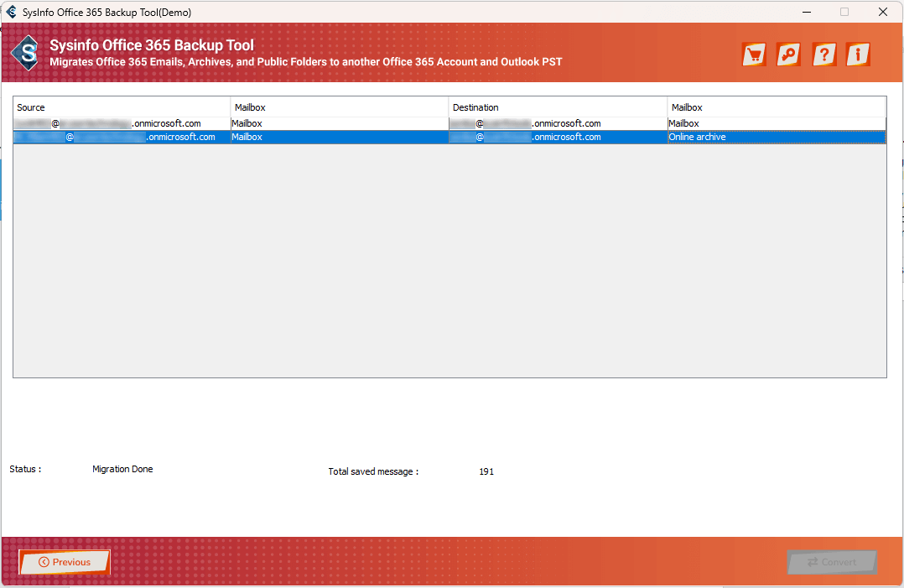Select the Source column header
The image size is (904, 588).
(122, 107)
